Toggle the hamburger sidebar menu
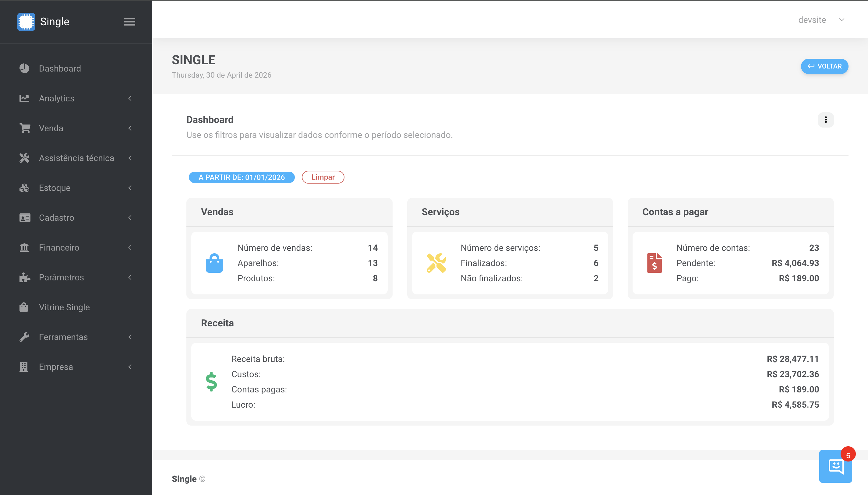 click(129, 22)
